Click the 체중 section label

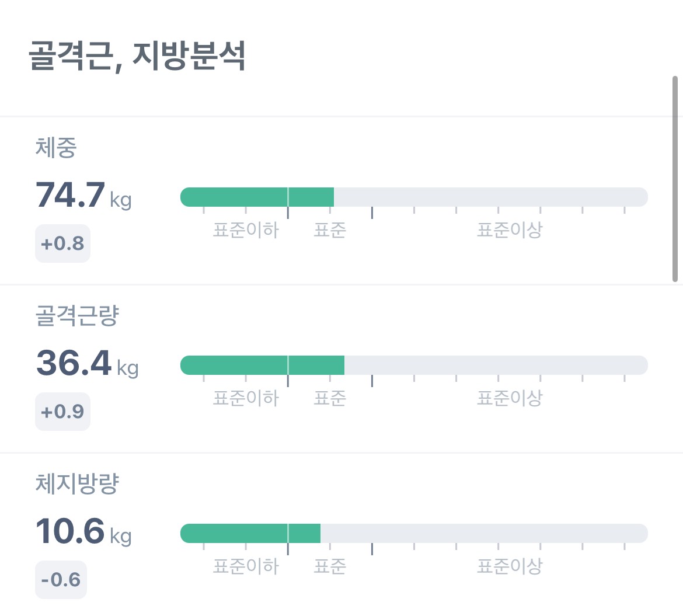click(56, 148)
